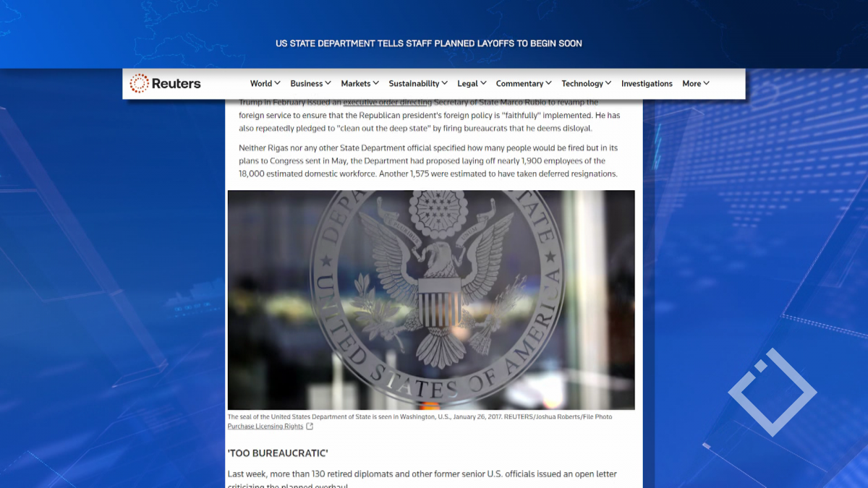This screenshot has width=868, height=488.
Task: Go to the Investigations section
Action: (647, 84)
